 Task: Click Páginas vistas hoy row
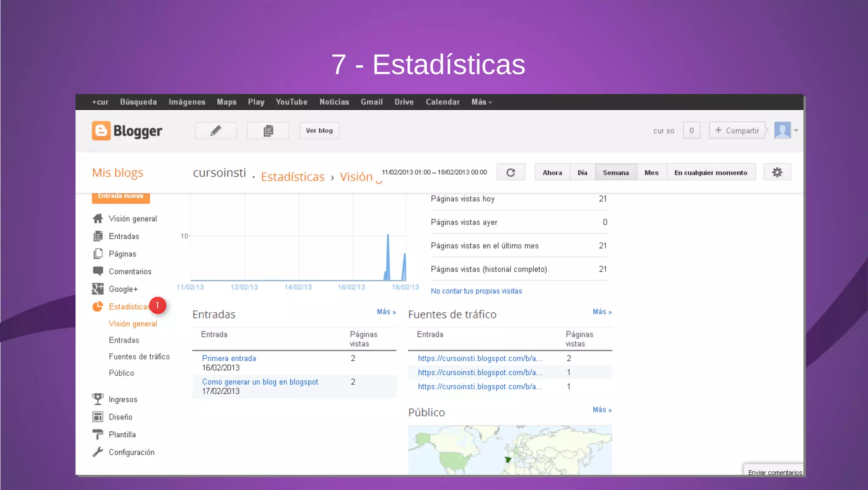[x=519, y=199]
